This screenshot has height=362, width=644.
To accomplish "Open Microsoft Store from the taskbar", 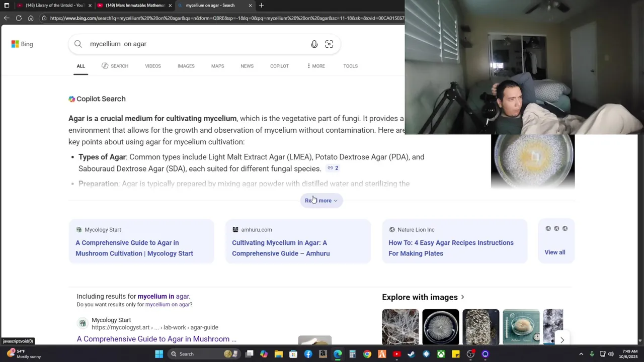I will click(x=293, y=354).
